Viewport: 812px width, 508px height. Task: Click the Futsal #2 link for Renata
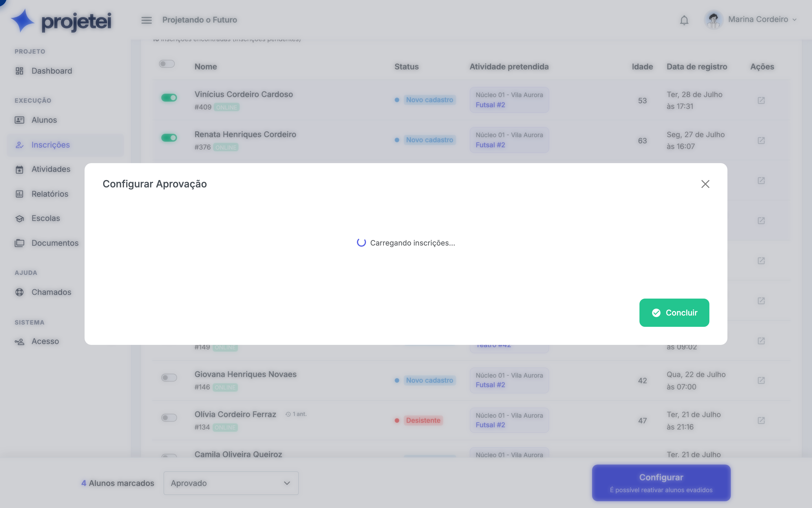point(490,145)
